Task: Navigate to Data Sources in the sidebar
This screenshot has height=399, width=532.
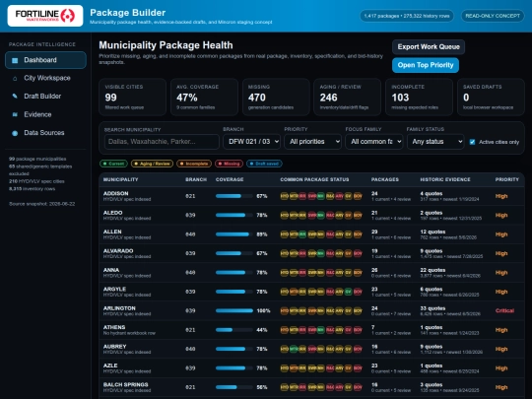Action: pyautogui.click(x=45, y=133)
